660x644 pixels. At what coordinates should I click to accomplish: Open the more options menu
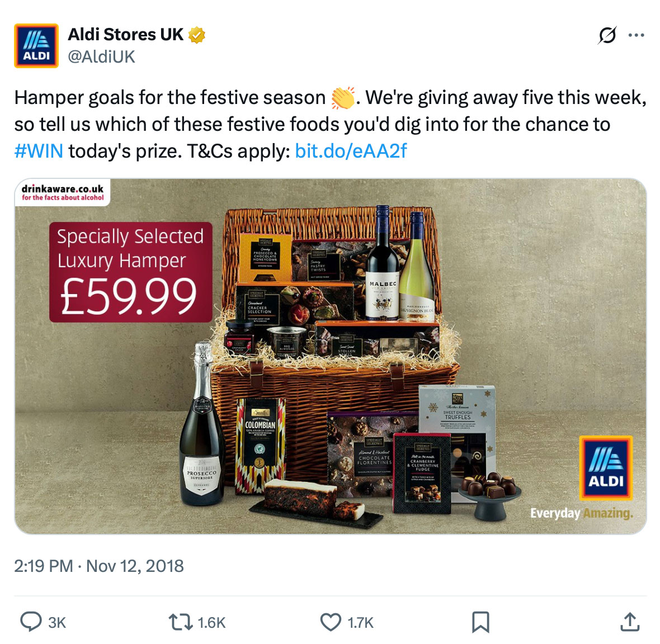[636, 35]
